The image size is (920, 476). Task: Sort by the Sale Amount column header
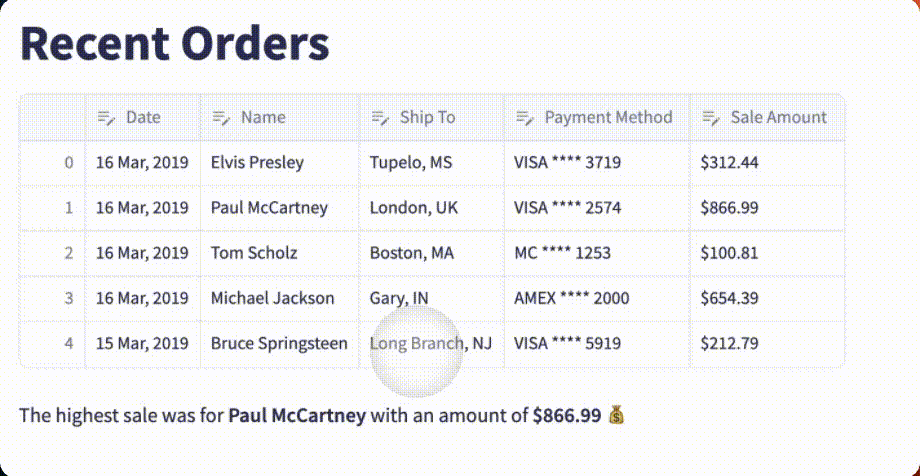click(x=767, y=117)
